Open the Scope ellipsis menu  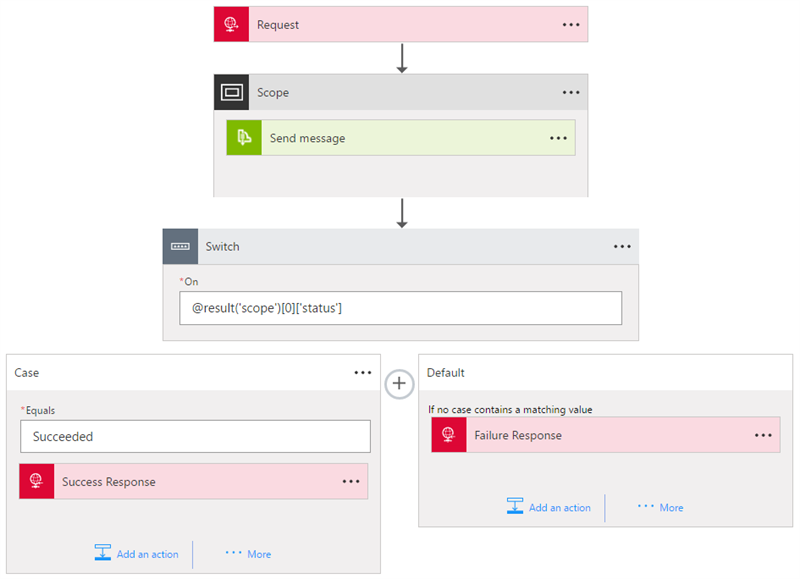[571, 93]
